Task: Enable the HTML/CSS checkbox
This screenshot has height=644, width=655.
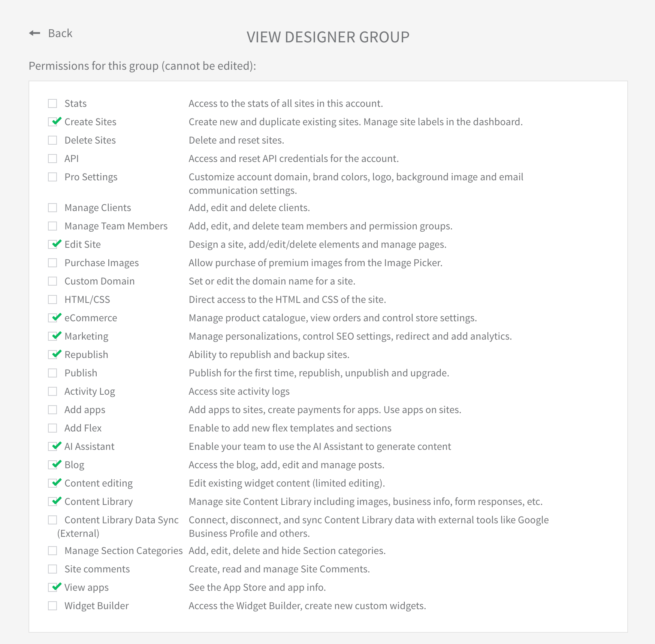Action: coord(52,300)
